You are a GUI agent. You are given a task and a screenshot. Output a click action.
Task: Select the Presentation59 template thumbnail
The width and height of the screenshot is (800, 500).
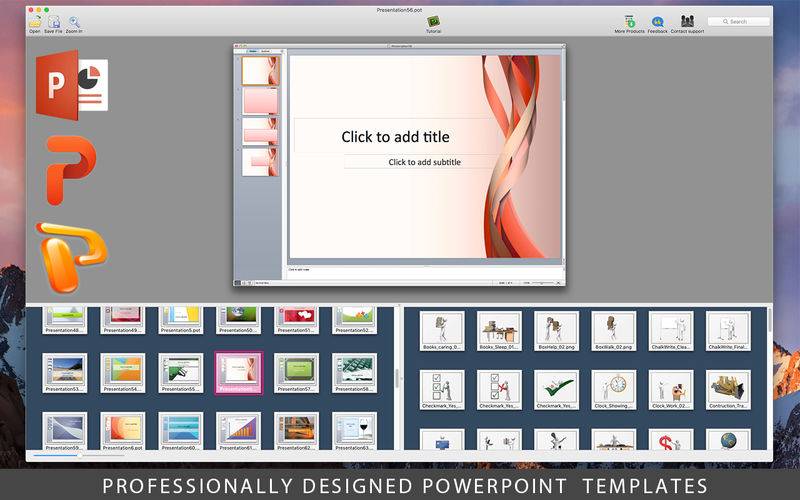(65, 431)
